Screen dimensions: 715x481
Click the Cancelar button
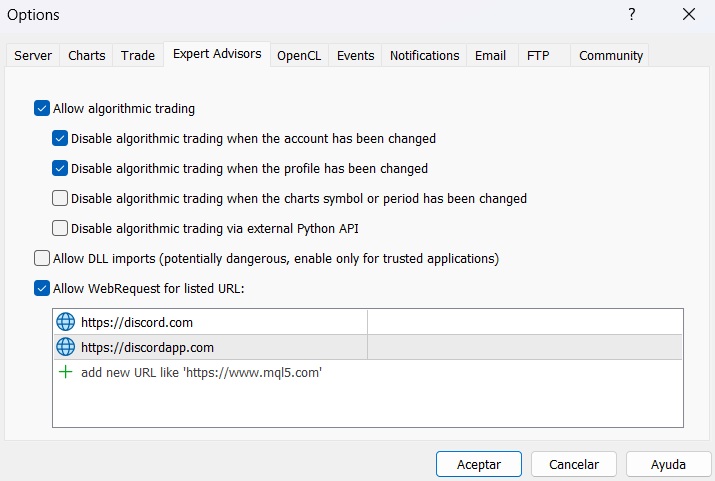pos(574,464)
